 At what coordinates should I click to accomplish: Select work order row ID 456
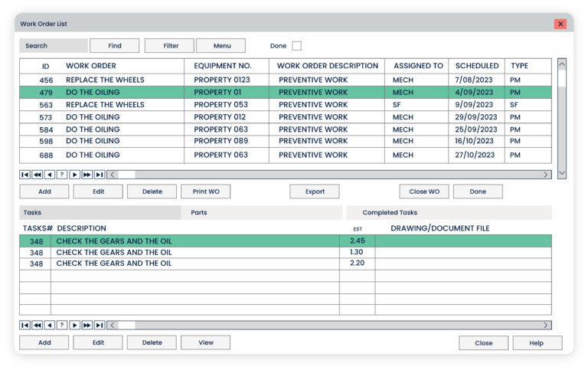(286, 80)
